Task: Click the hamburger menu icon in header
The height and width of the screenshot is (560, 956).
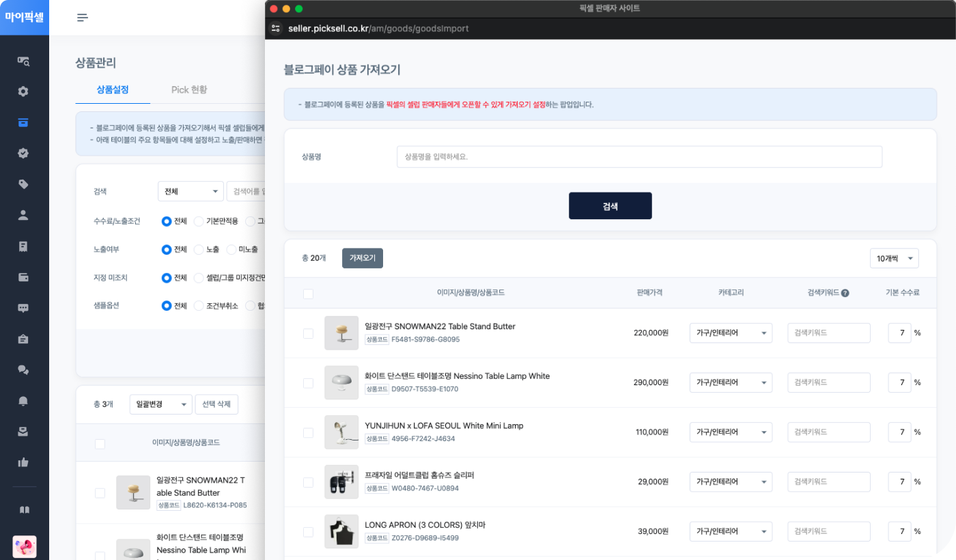Action: (83, 18)
